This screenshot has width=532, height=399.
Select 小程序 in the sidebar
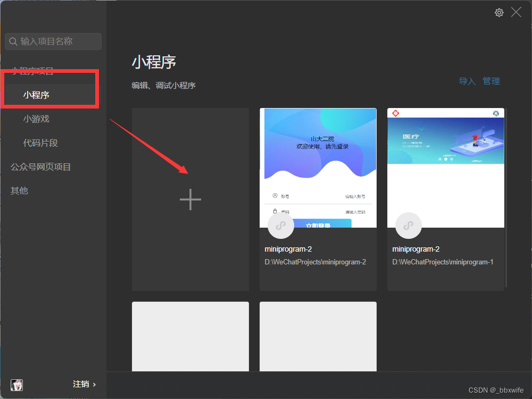pos(36,95)
